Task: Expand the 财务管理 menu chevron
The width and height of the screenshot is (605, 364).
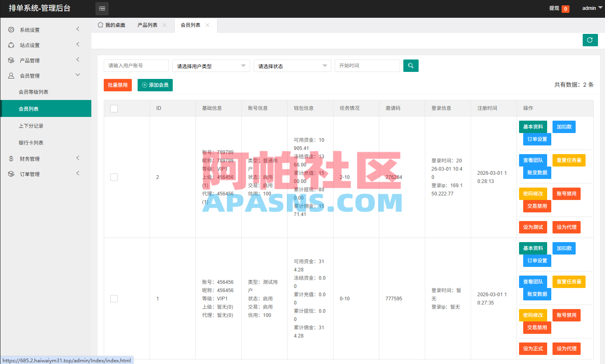Action: (78, 158)
